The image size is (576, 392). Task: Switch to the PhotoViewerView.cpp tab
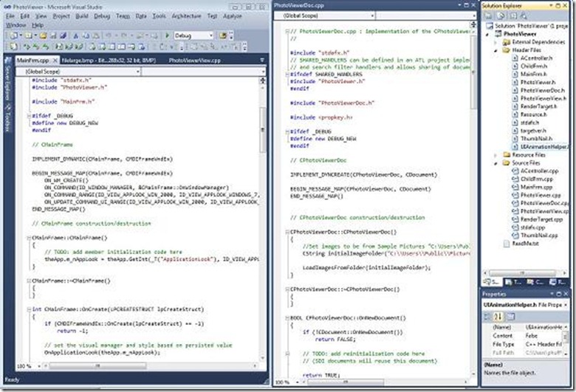coord(194,61)
